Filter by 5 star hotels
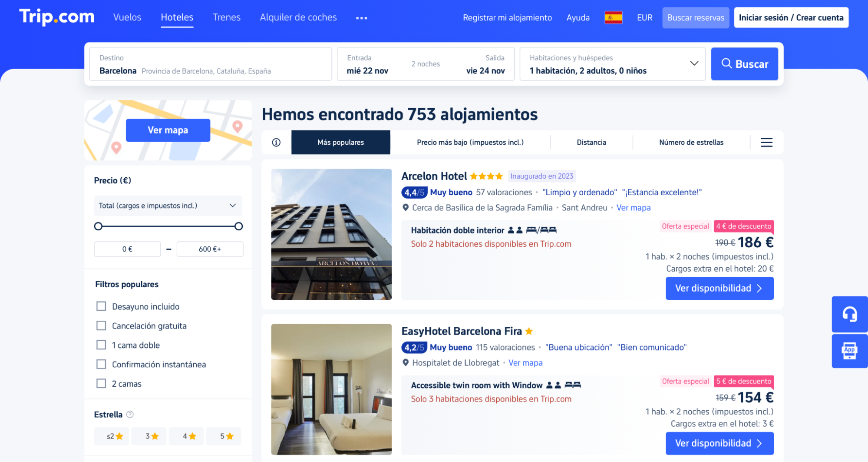Viewport: 868px width, 462px height. coord(224,436)
